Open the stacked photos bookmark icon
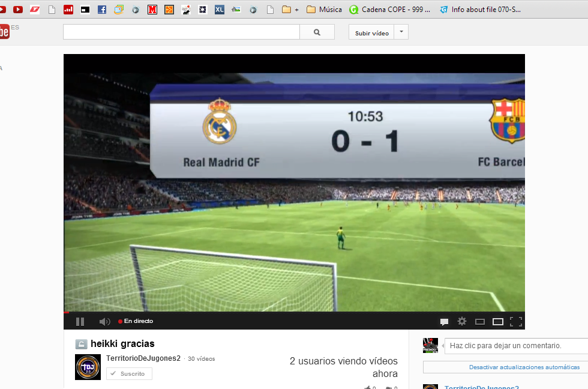 tap(119, 10)
